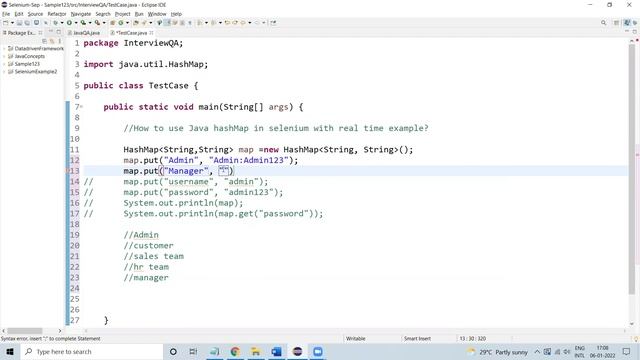Click the Open Perspective icon

tap(616, 23)
